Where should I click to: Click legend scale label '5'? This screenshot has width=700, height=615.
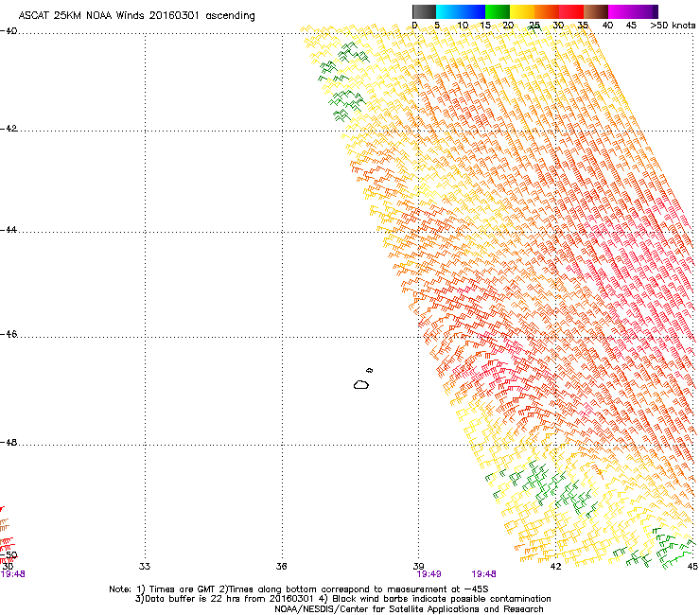[x=437, y=26]
